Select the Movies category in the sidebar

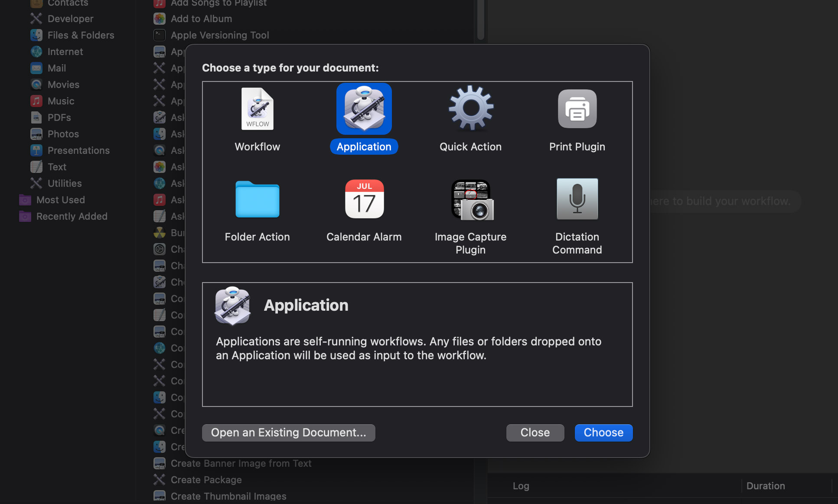tap(55, 85)
